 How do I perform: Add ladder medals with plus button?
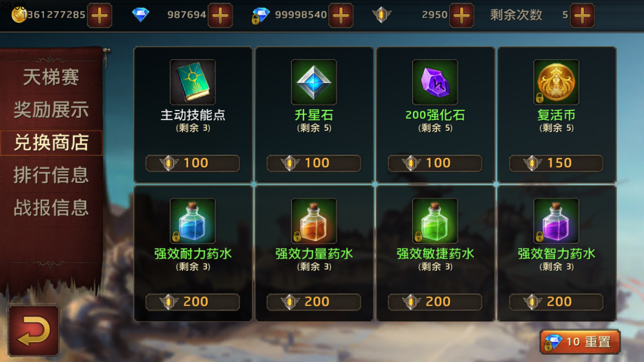click(x=461, y=15)
